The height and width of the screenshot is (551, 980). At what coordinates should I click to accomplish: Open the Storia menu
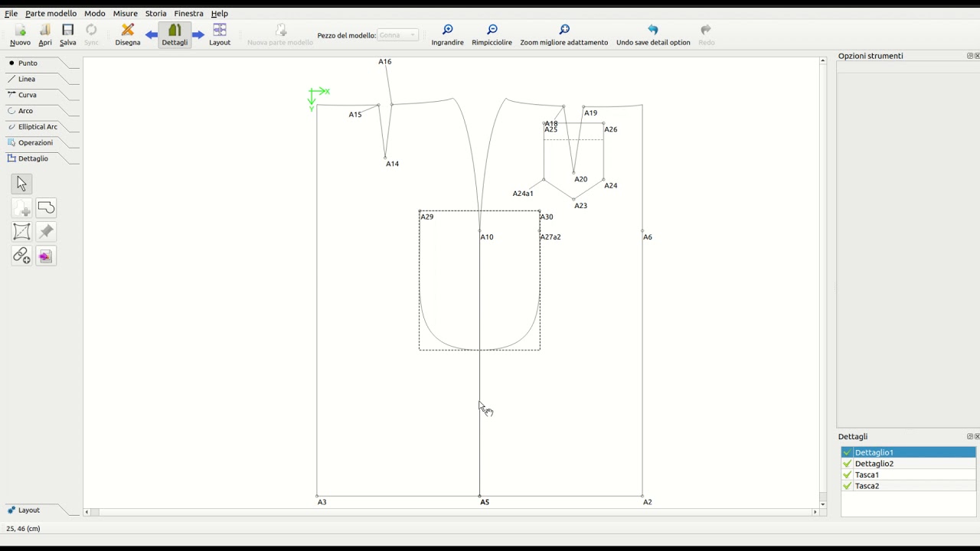click(x=156, y=13)
